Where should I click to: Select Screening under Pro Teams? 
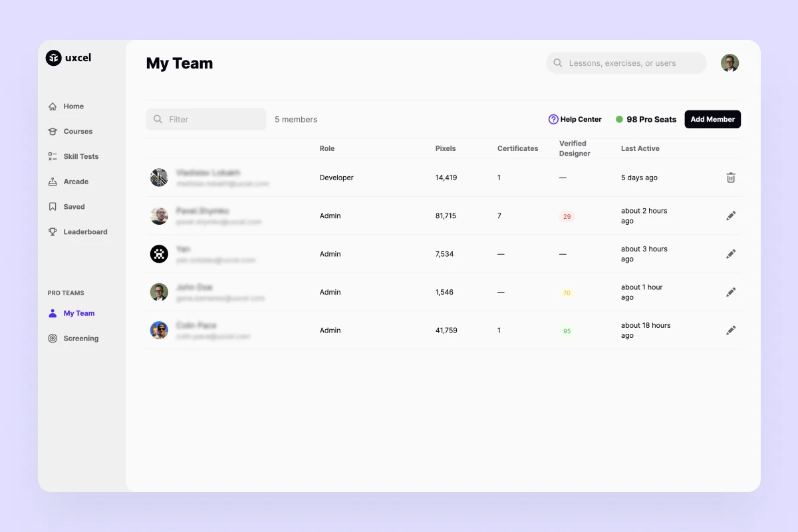[x=80, y=338]
